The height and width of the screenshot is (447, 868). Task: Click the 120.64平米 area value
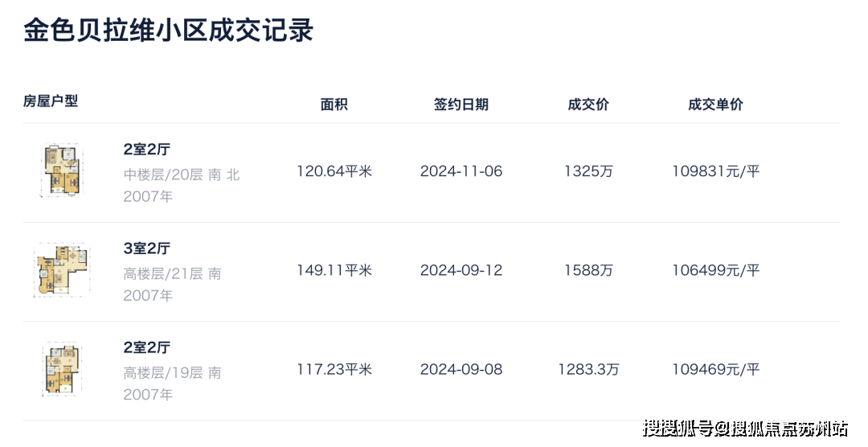tap(334, 171)
